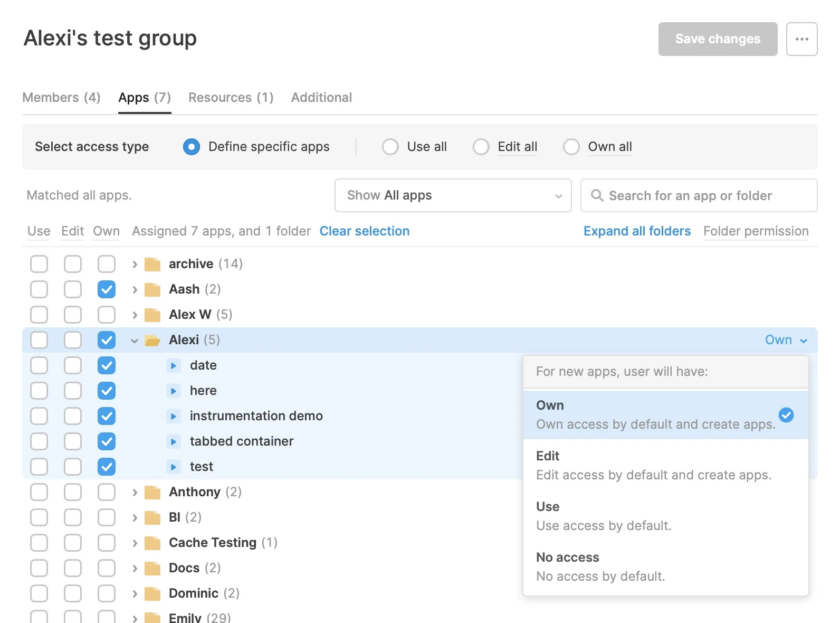
Task: Click the Cache Testing folder name
Action: 213,543
